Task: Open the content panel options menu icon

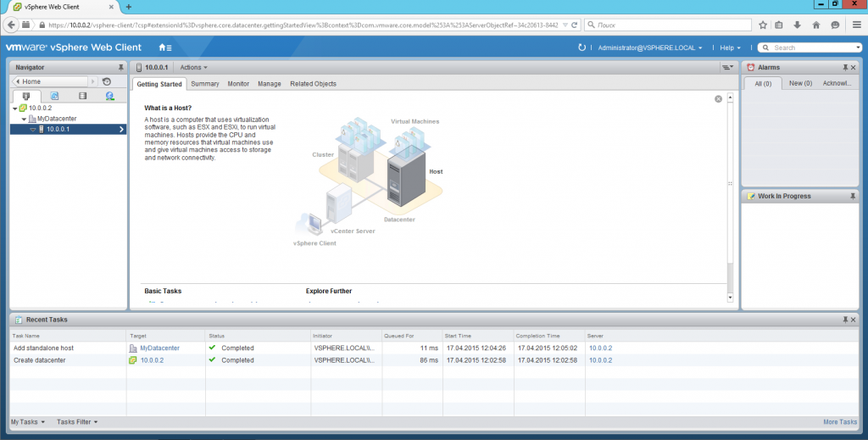Action: tap(727, 68)
